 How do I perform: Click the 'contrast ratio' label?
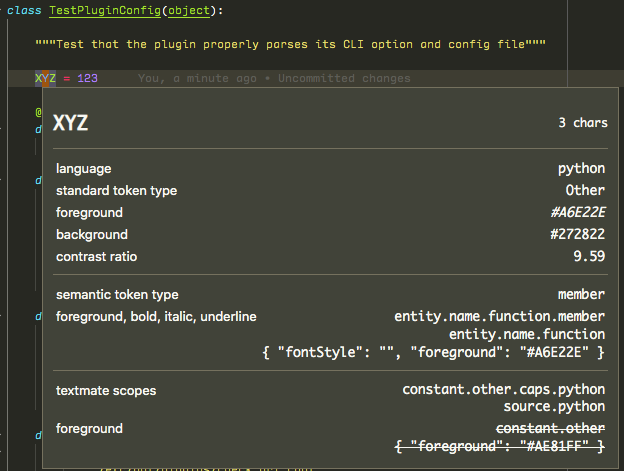pos(96,257)
